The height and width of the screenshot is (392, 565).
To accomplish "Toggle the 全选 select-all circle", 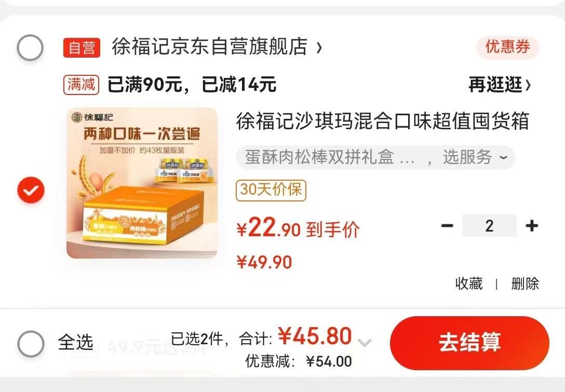I will (x=31, y=343).
